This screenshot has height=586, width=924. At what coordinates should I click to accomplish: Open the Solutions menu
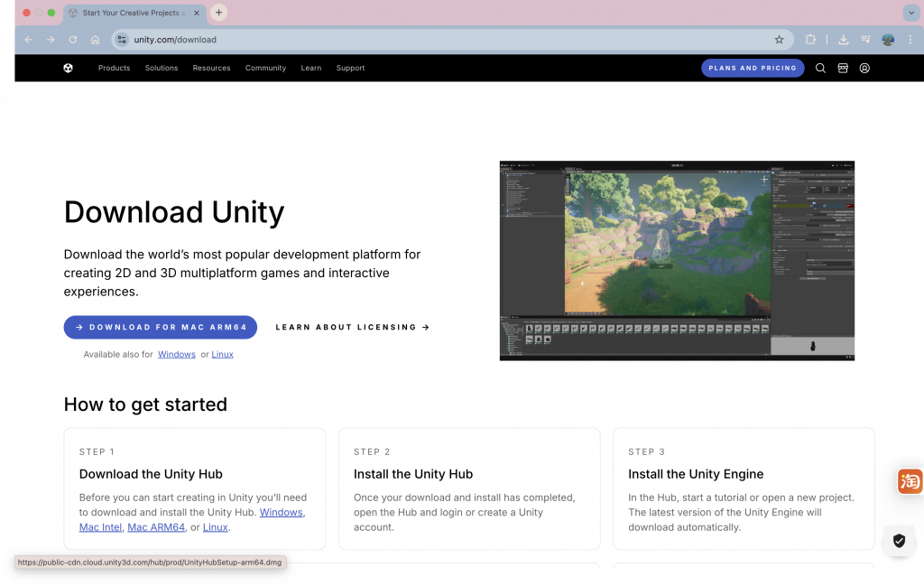point(162,69)
